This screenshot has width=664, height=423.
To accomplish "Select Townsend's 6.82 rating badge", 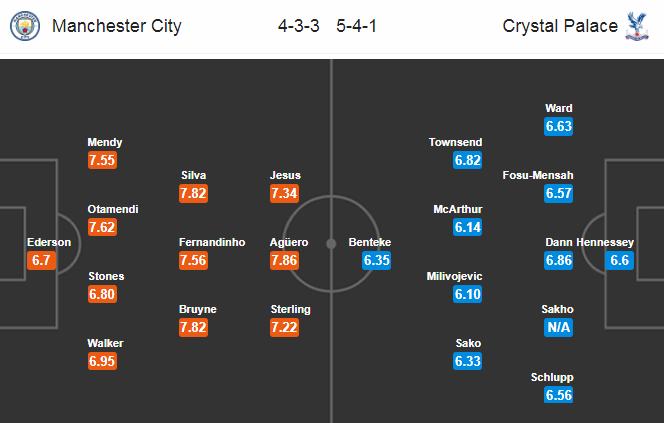I will point(468,160).
